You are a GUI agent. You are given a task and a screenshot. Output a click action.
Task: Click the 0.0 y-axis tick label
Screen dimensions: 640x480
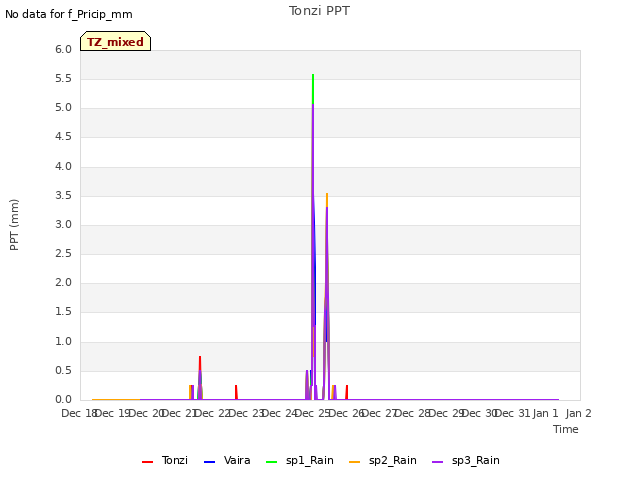click(x=63, y=400)
